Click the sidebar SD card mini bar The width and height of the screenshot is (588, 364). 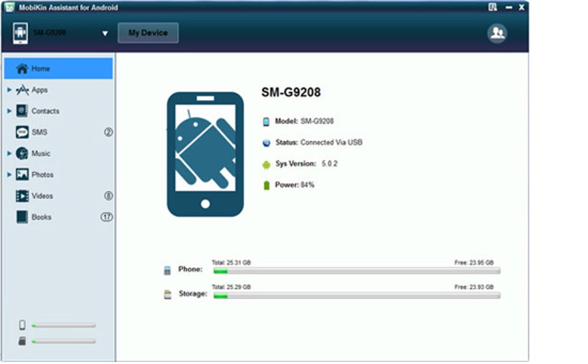point(64,341)
